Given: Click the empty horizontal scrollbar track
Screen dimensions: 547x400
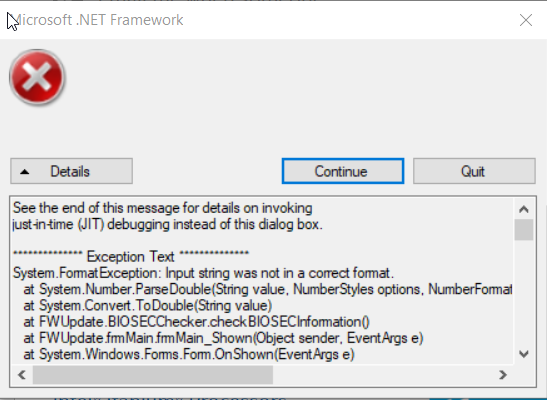Looking at the screenshot, I should click(383, 375).
